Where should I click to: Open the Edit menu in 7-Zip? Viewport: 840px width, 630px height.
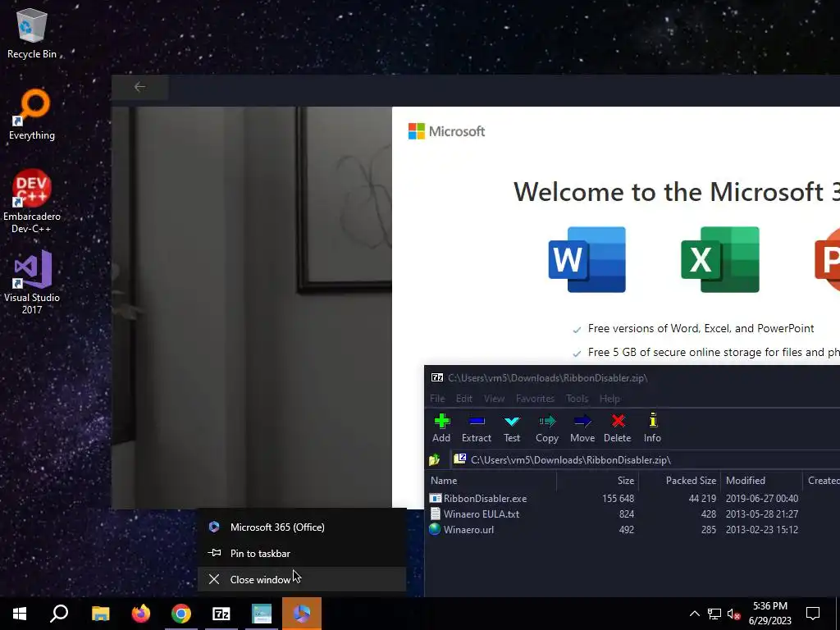click(464, 399)
